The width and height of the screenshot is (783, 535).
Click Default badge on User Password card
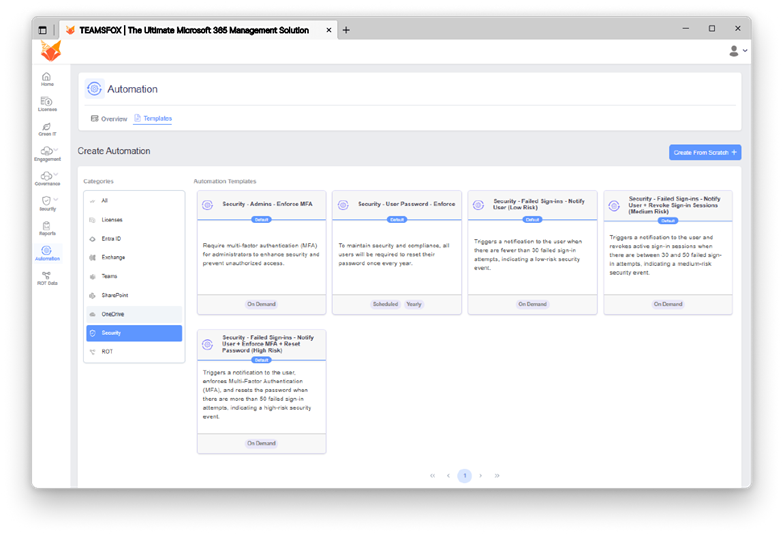397,220
